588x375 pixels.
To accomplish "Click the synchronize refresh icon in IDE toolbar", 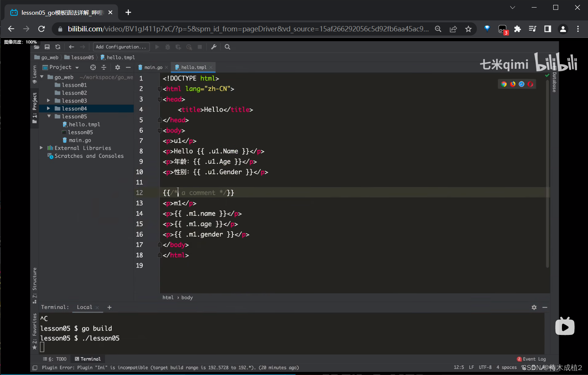I will 58,47.
